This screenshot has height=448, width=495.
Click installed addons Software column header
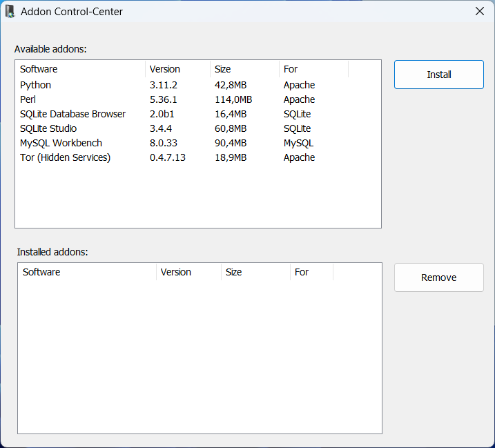coord(87,272)
